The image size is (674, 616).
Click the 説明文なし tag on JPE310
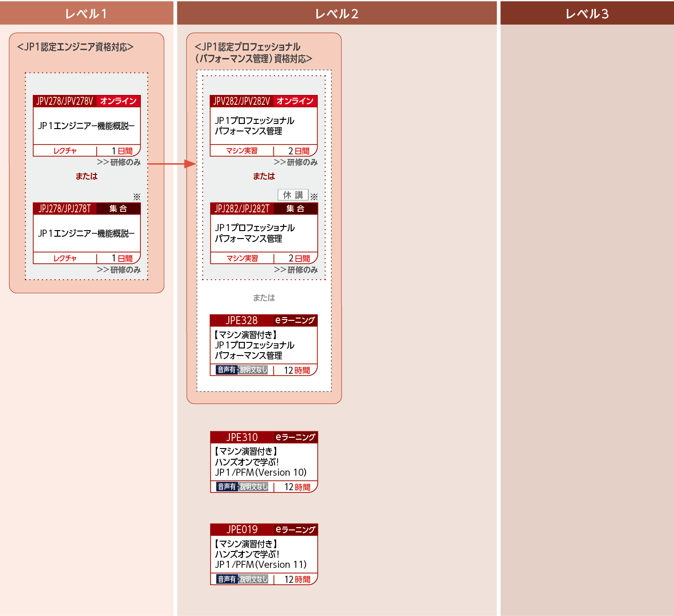point(254,487)
